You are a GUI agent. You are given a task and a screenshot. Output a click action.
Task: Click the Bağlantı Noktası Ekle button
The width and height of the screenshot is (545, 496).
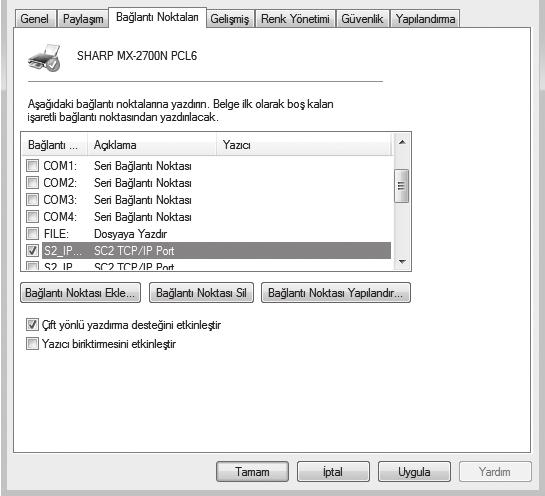tap(80, 293)
